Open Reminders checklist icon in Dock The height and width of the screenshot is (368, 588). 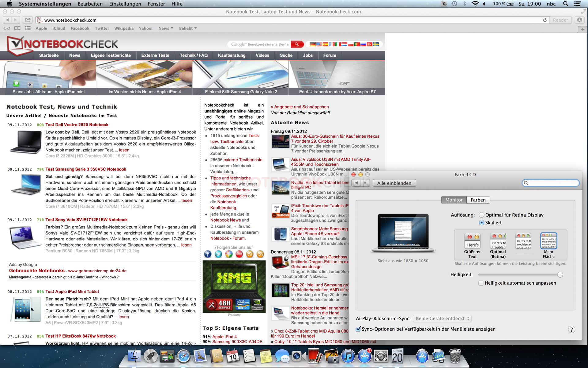[249, 357]
